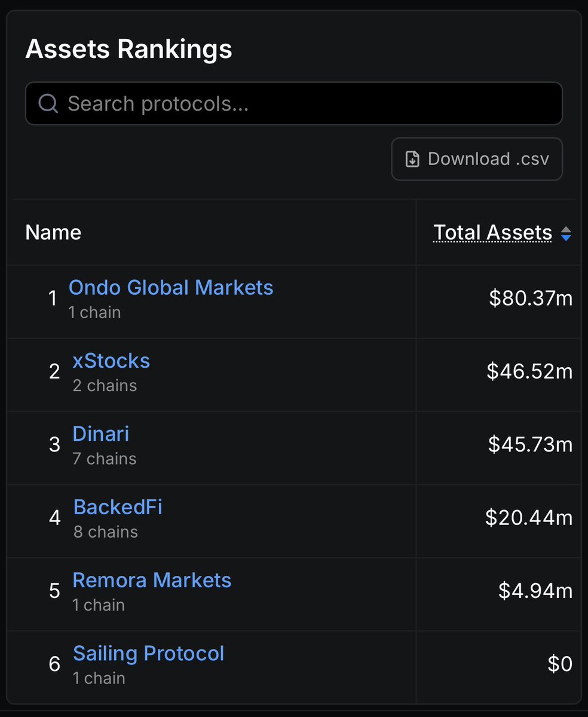The height and width of the screenshot is (717, 588).
Task: Open the Ondo Global Markets link
Action: 171,288
